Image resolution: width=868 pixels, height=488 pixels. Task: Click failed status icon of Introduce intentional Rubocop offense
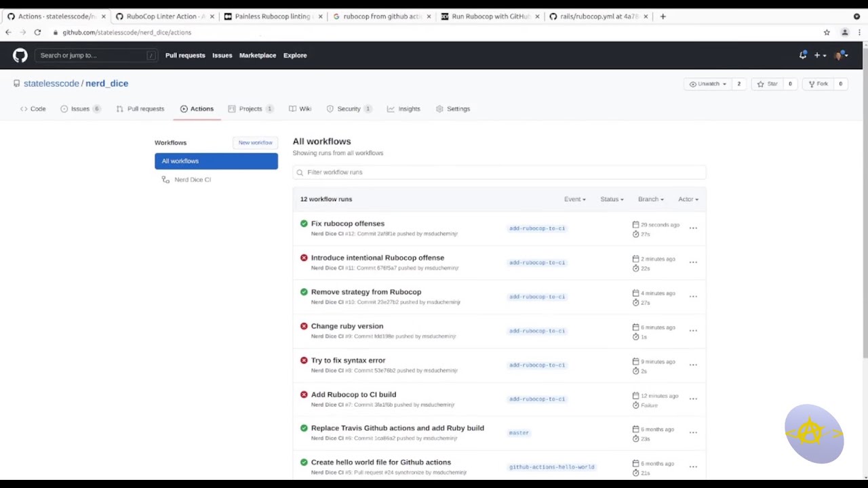pyautogui.click(x=304, y=258)
